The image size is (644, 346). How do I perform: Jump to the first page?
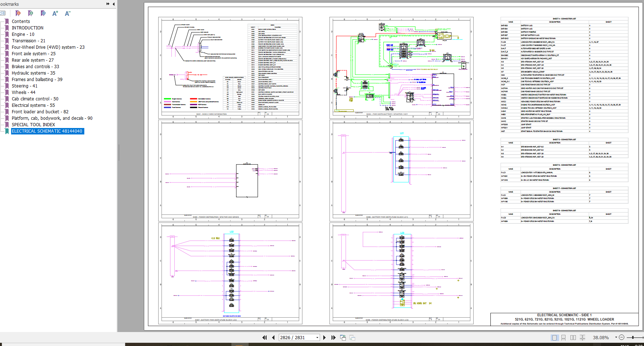point(265,337)
